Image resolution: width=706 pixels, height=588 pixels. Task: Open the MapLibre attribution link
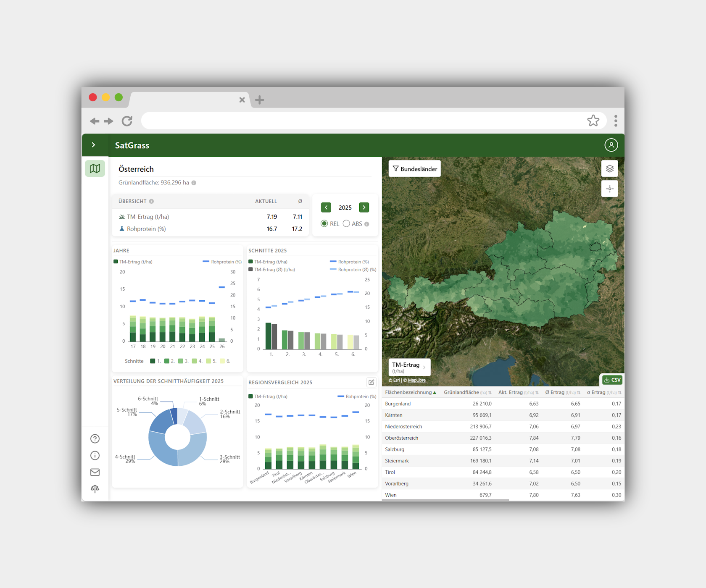point(416,381)
